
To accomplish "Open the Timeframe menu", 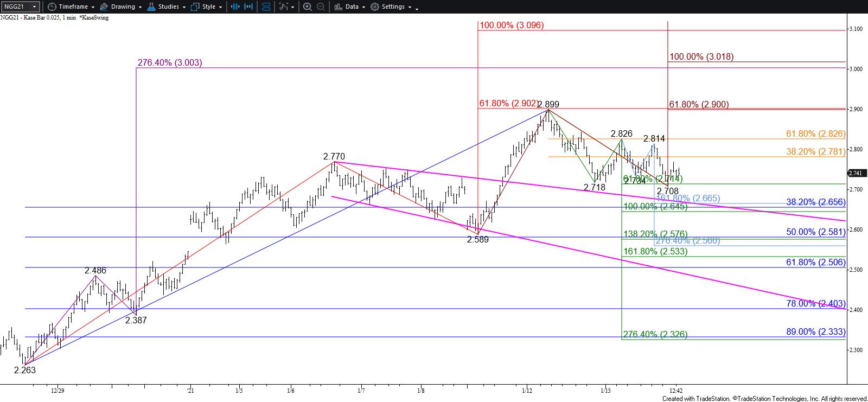I will pos(73,7).
